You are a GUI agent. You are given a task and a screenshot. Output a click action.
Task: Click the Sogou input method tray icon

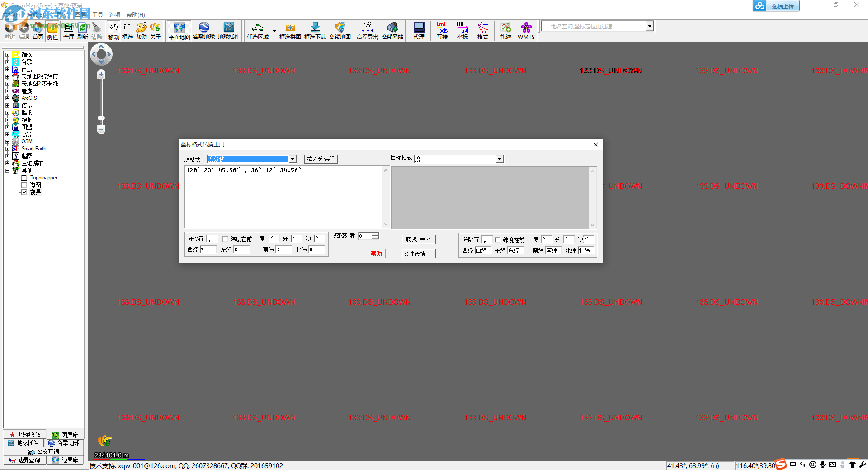tap(781, 464)
